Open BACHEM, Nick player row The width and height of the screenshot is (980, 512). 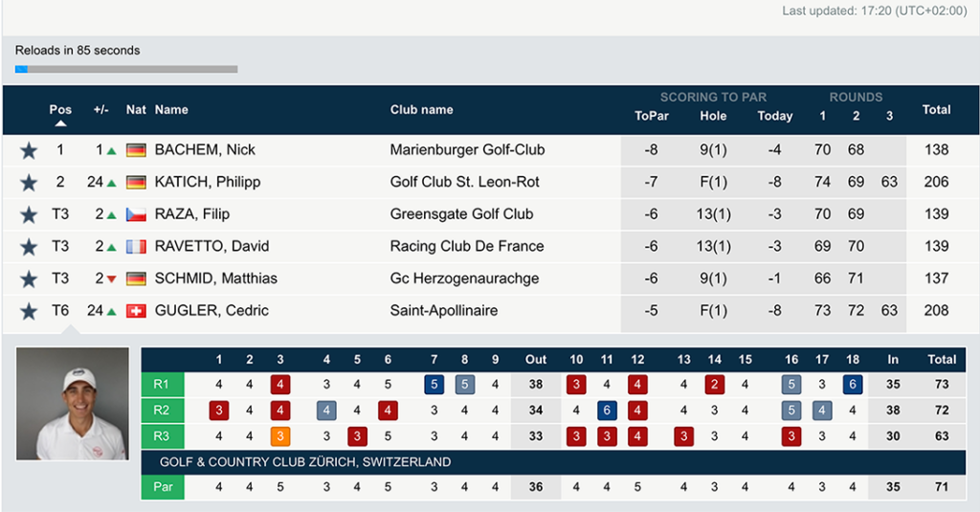(x=490, y=150)
